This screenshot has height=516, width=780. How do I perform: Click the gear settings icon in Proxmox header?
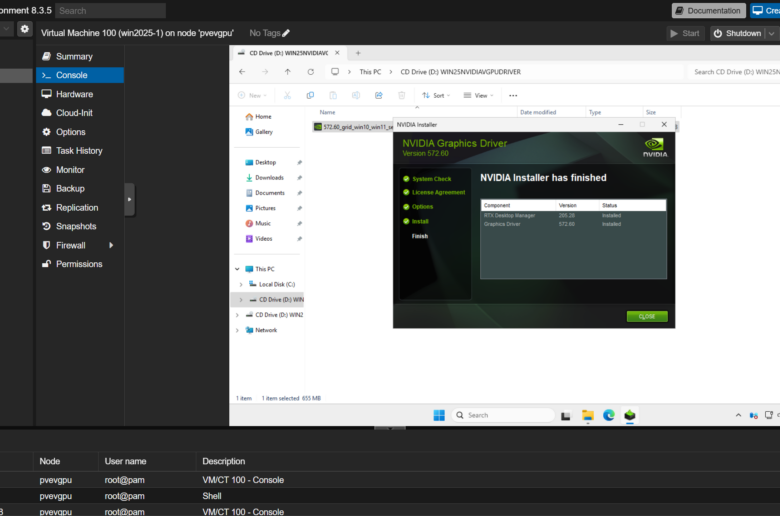coord(24,29)
